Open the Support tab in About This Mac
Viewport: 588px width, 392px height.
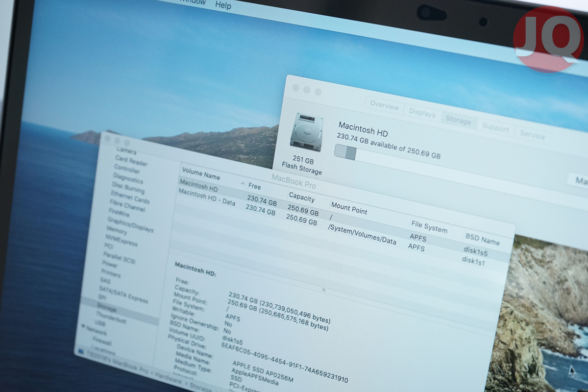coord(495,128)
